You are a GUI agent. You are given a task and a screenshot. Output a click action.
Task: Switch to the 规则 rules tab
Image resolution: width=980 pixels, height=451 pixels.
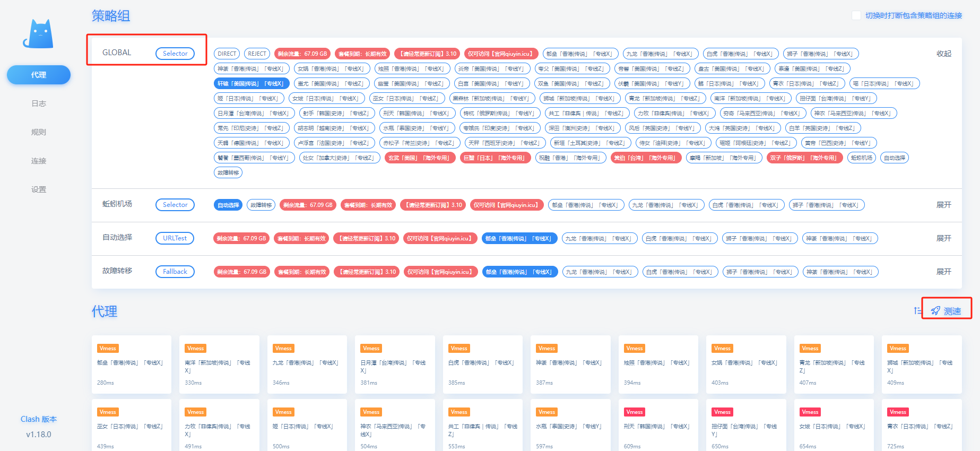coord(39,132)
